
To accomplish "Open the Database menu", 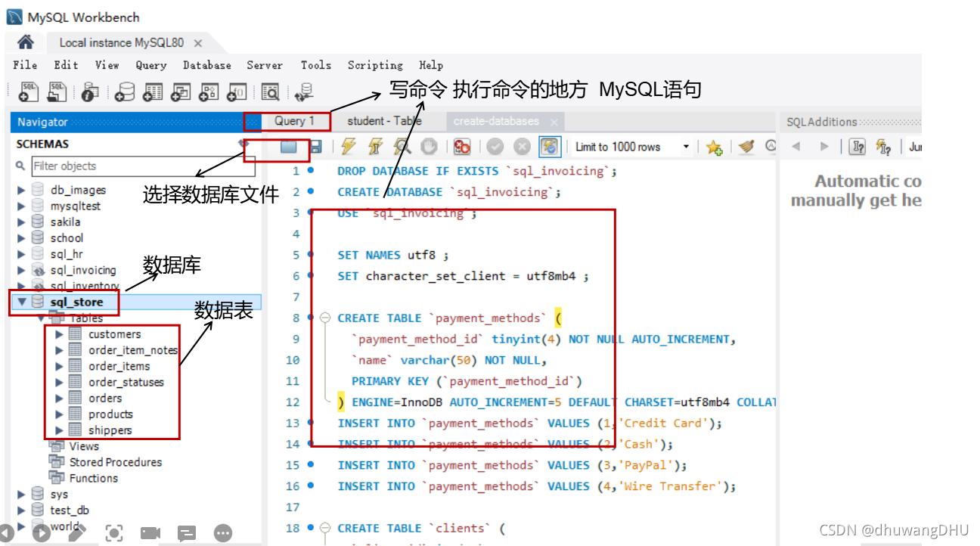I will [207, 65].
